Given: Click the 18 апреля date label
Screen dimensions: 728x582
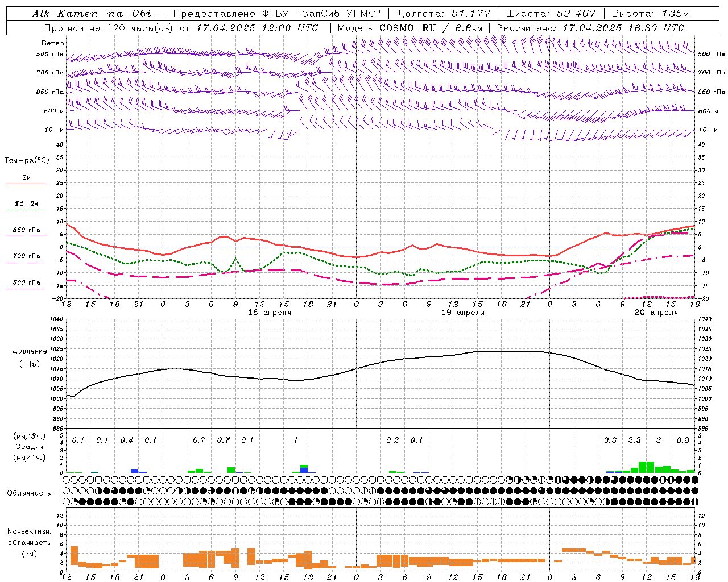Looking at the screenshot, I should 270,313.
